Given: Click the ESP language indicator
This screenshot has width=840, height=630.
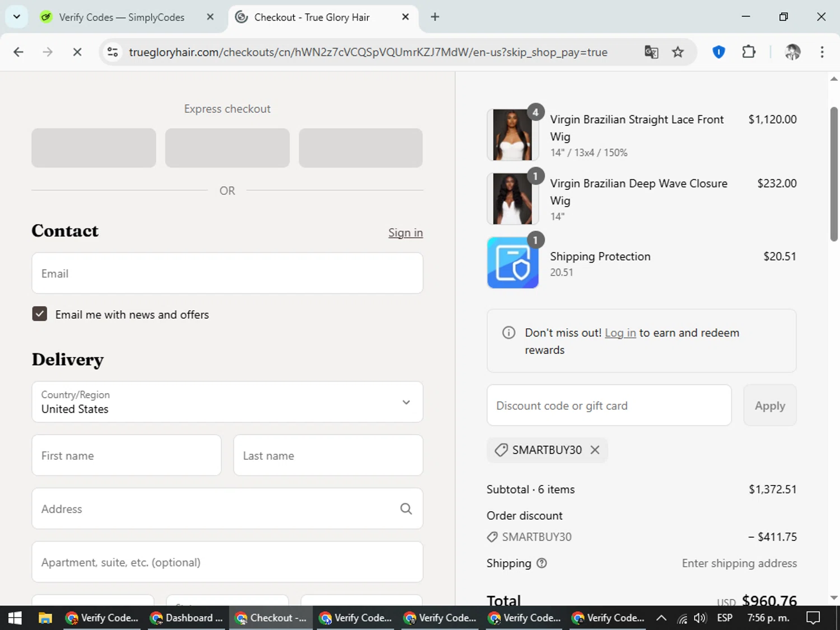Looking at the screenshot, I should point(725,618).
